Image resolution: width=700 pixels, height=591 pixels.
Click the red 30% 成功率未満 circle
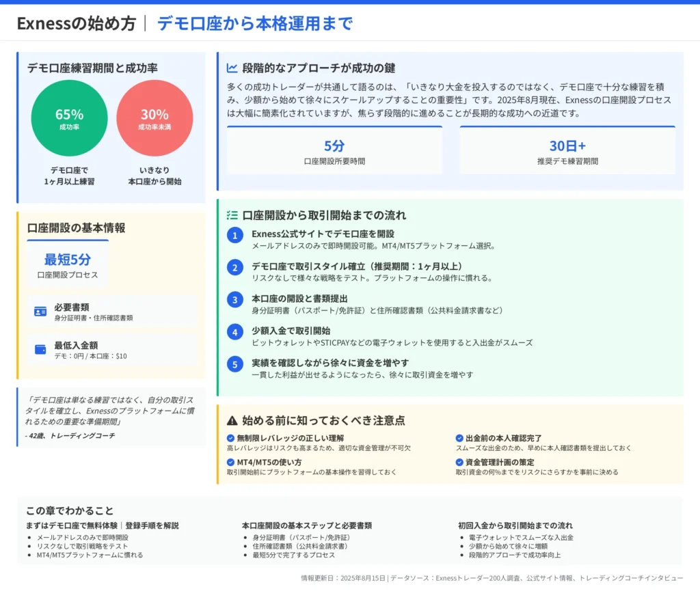[154, 118]
